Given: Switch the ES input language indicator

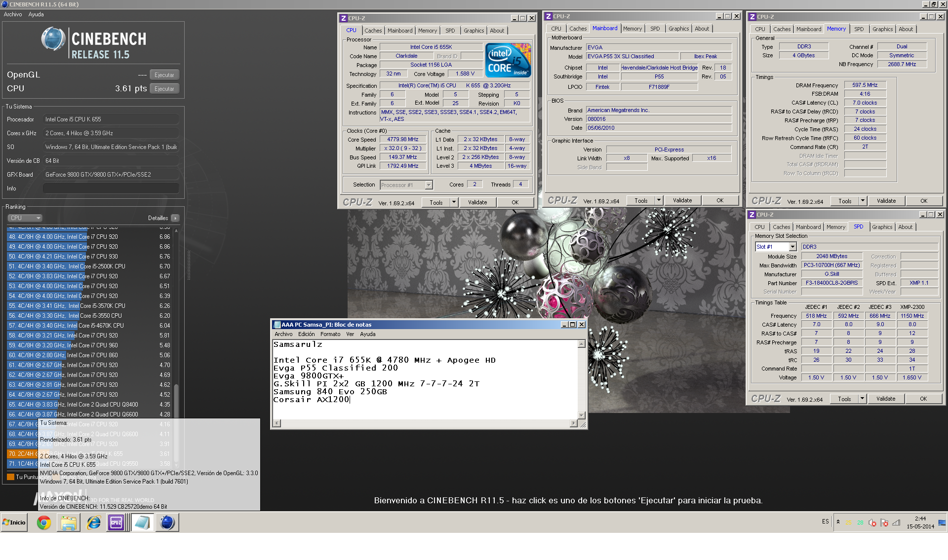Looking at the screenshot, I should pos(826,522).
